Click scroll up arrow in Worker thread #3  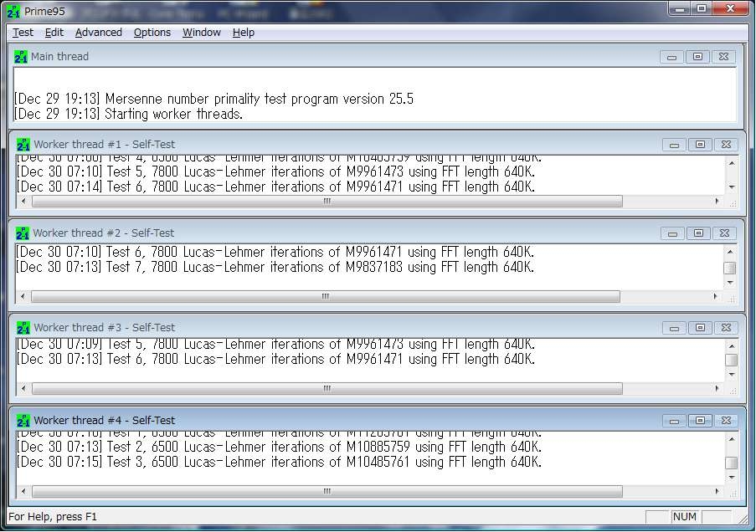click(x=732, y=346)
